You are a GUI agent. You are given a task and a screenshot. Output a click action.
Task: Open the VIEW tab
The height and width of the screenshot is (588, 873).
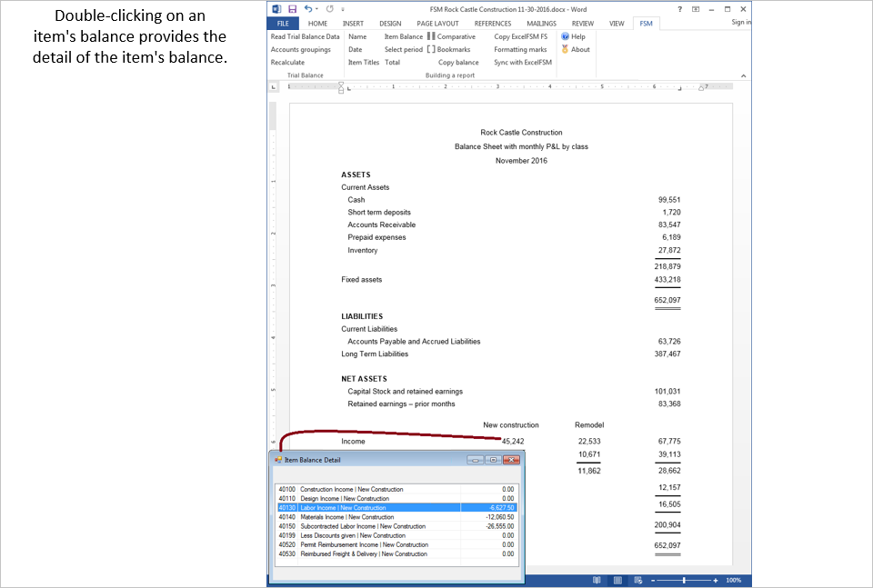[x=617, y=24]
